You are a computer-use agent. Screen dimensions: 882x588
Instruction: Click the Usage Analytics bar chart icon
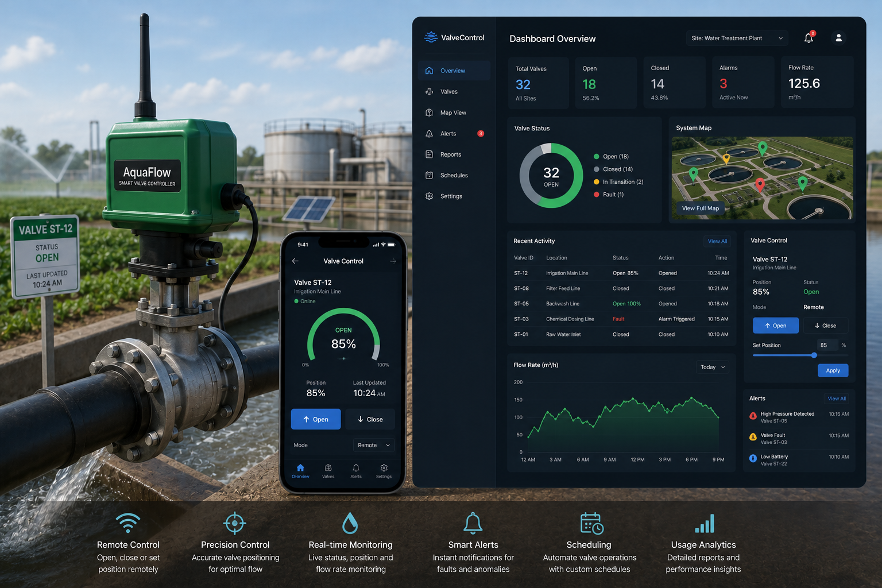pyautogui.click(x=705, y=524)
